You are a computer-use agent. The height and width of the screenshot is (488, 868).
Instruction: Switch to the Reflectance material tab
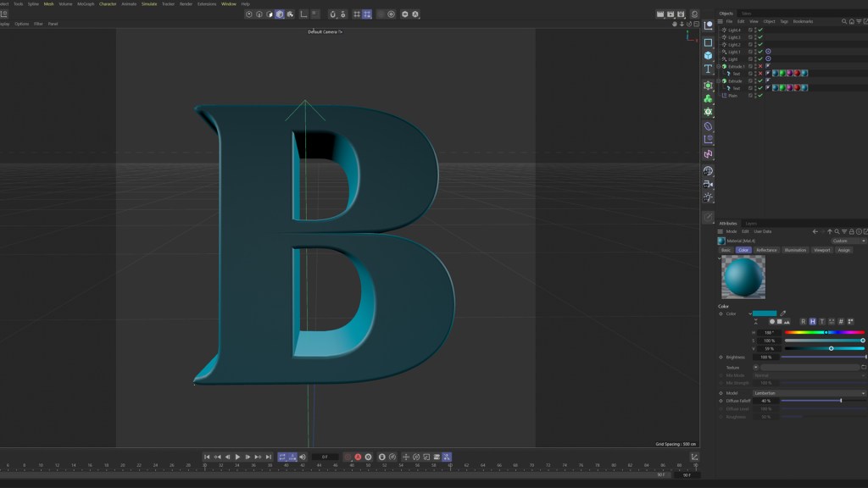766,250
